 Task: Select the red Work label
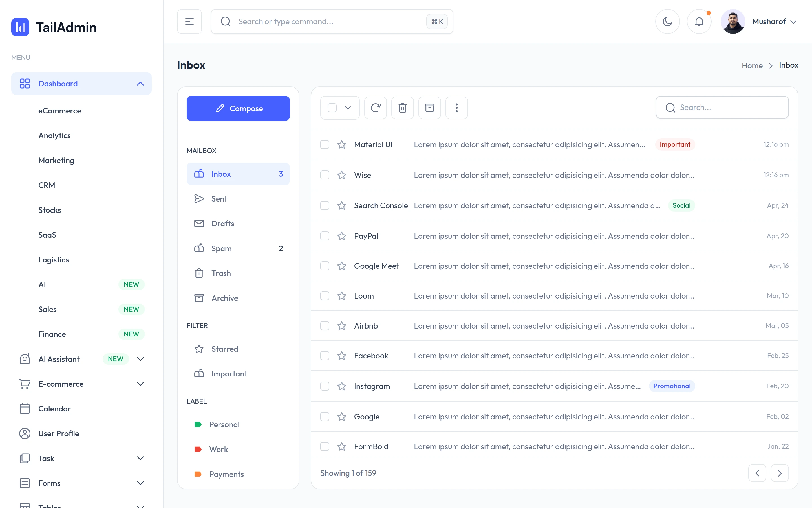[x=238, y=449]
